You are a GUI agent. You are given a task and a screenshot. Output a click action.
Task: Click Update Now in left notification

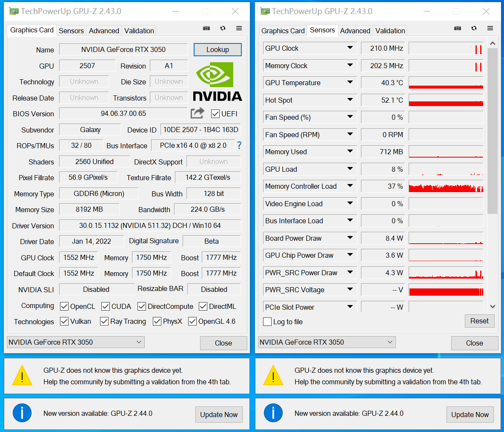[x=219, y=415]
